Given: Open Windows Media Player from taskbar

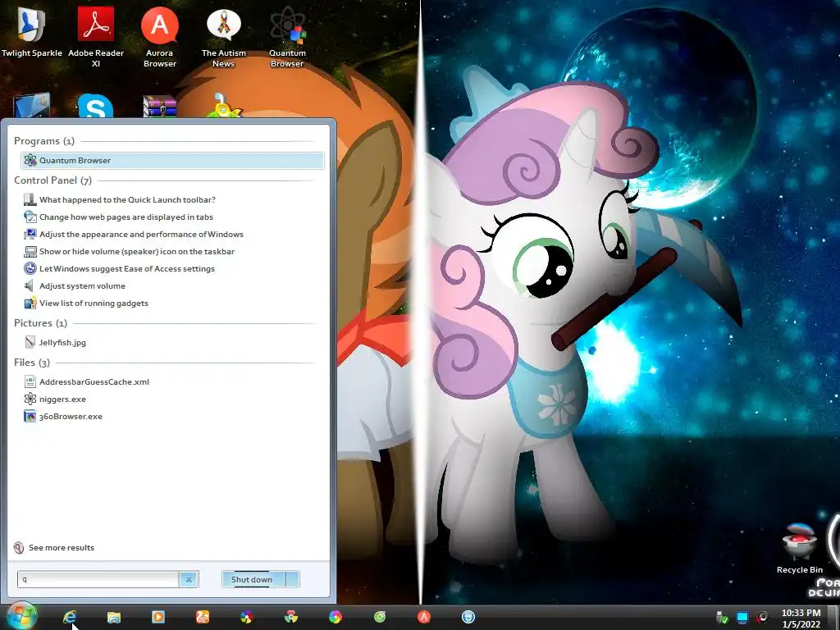Looking at the screenshot, I should click(158, 617).
